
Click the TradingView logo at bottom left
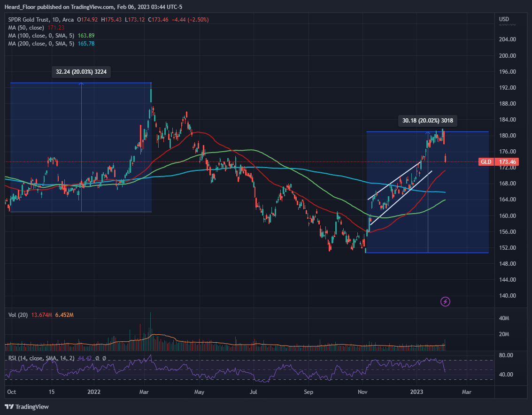click(27, 407)
